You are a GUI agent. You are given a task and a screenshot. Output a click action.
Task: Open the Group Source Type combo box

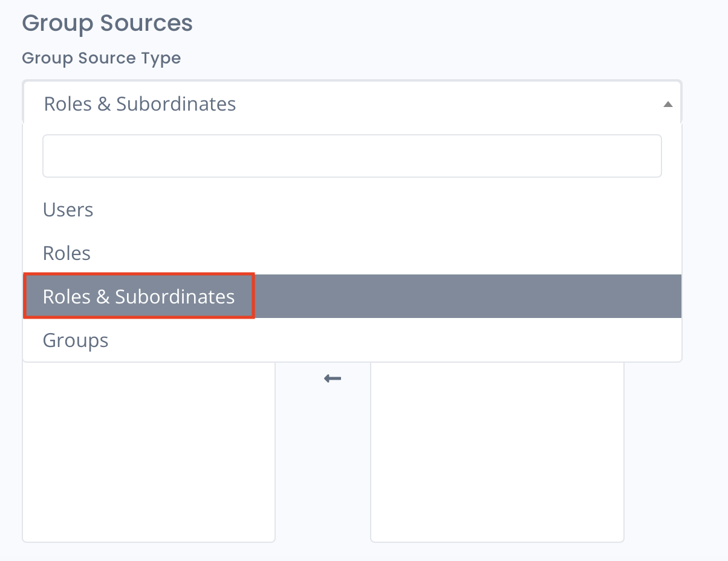352,104
